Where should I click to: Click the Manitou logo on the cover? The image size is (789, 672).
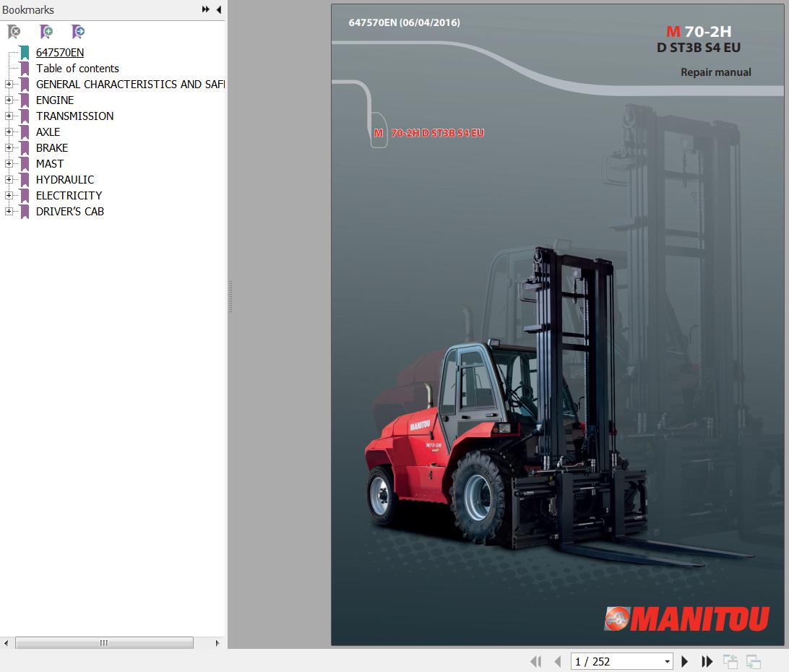(x=687, y=619)
